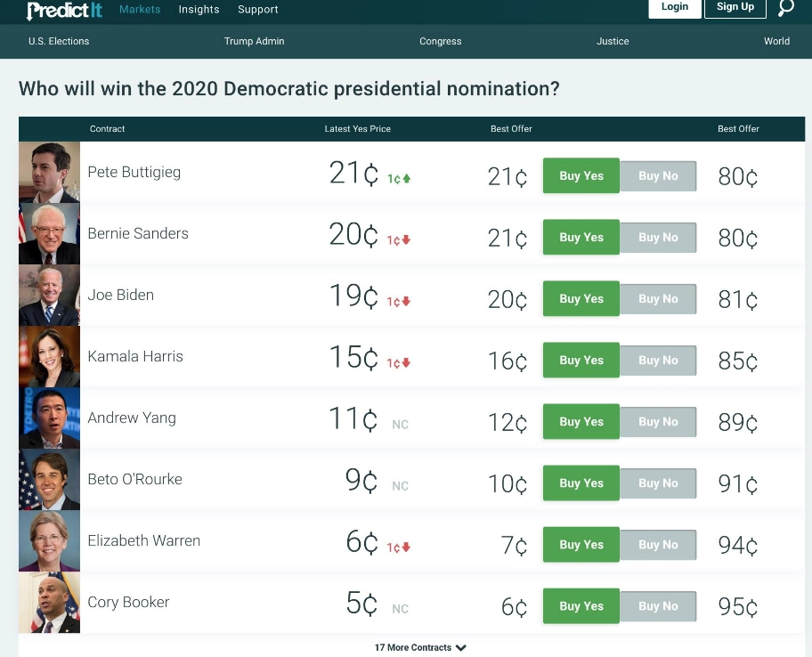Click Sanders' 20¢ latest yes price

[x=353, y=234]
